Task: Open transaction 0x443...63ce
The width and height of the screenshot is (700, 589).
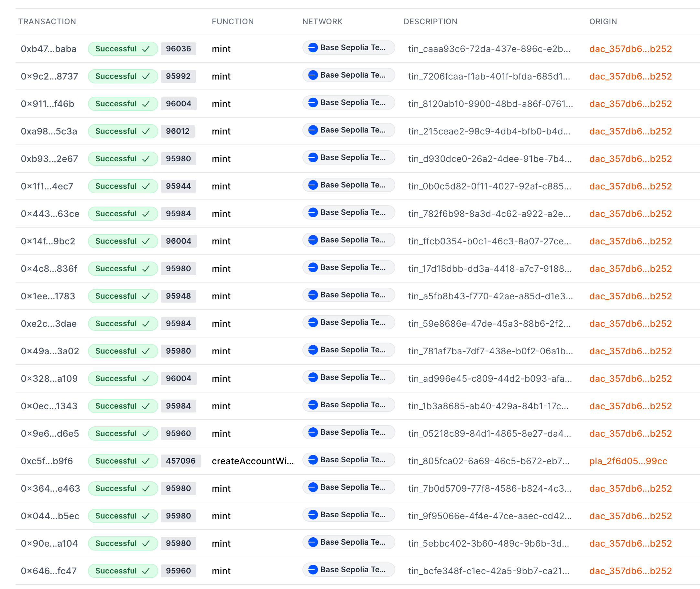Action: click(x=50, y=214)
